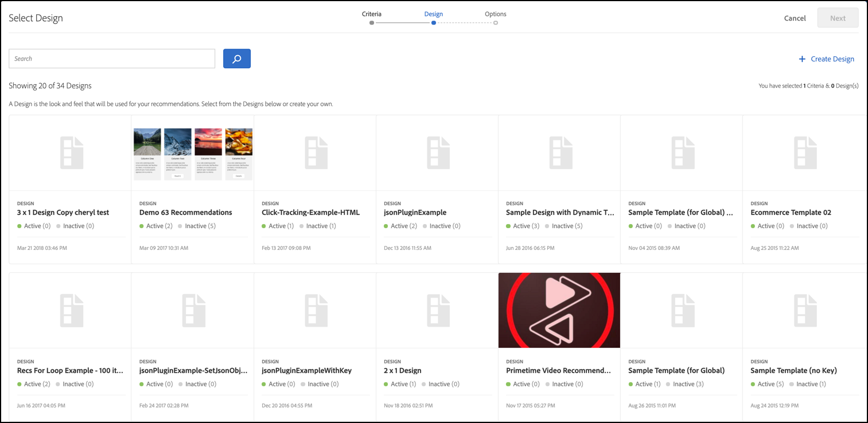868x423 pixels.
Task: Select the Recs For Loop Example title
Action: pyautogui.click(x=71, y=371)
